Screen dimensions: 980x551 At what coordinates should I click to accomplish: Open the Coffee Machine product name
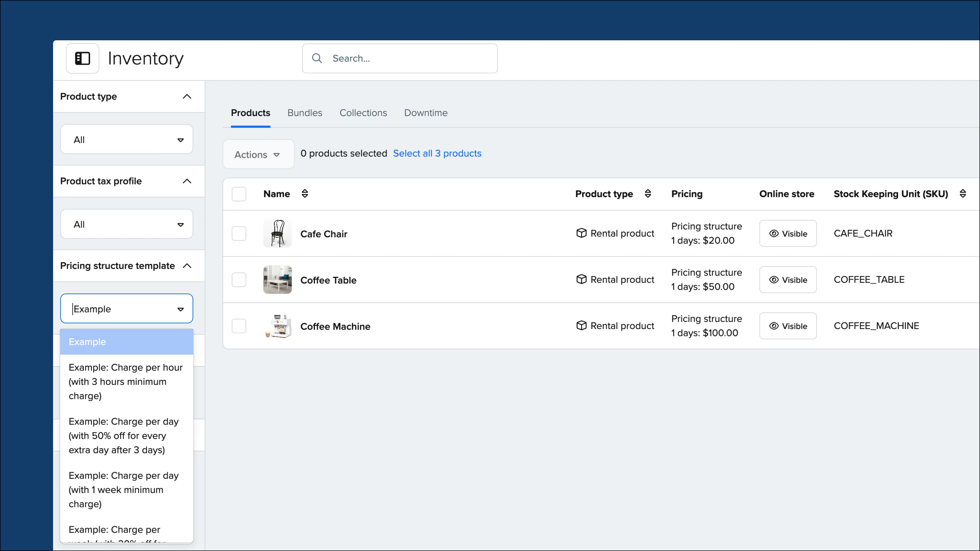335,326
